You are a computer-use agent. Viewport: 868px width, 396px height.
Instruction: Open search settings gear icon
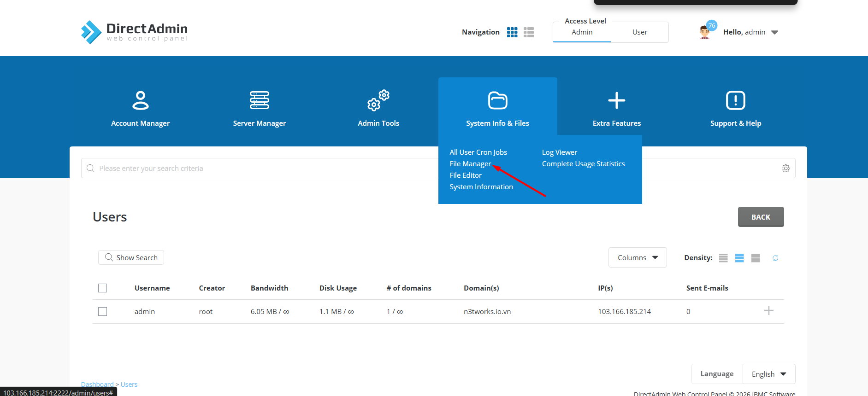pyautogui.click(x=785, y=169)
